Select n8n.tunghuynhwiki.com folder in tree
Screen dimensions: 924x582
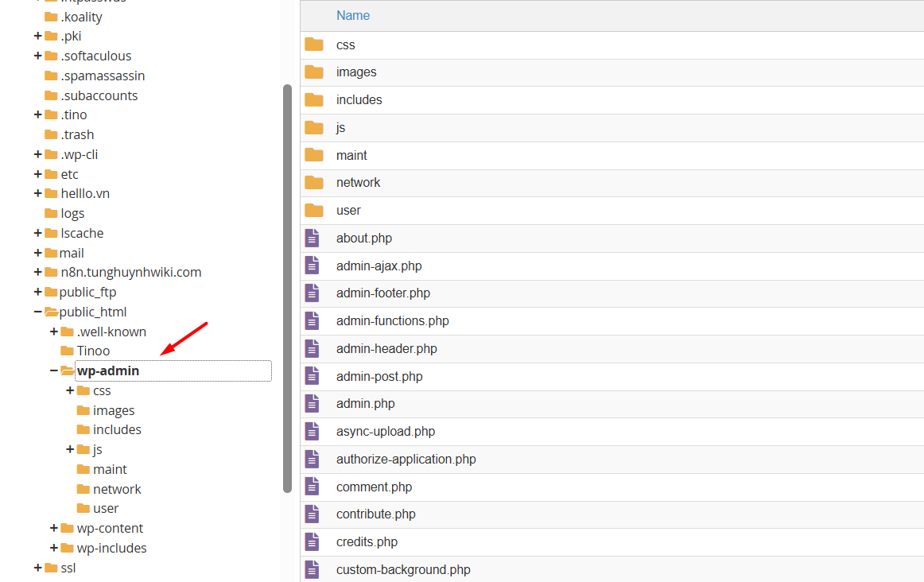[130, 272]
